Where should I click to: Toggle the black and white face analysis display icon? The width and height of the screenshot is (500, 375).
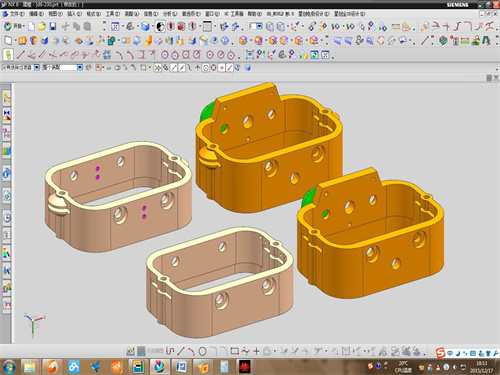[x=160, y=26]
